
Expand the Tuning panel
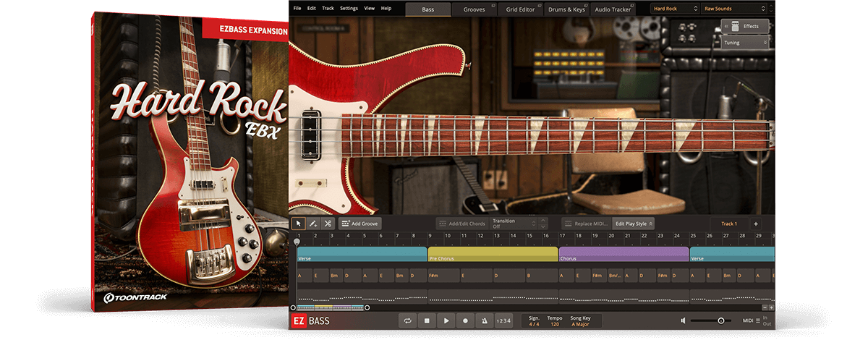[745, 43]
